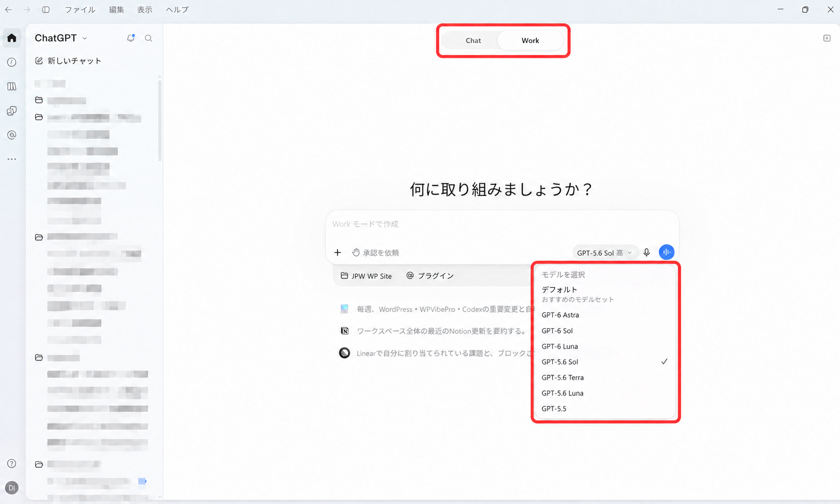Open the 表示 menu
This screenshot has width=840, height=504.
(x=145, y=9)
